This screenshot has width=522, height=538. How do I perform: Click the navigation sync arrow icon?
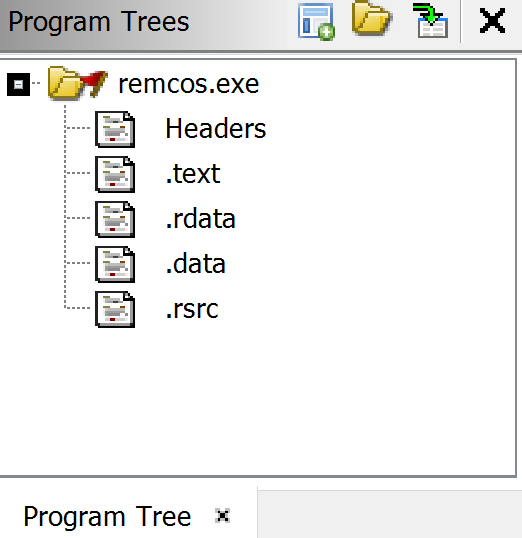[x=431, y=21]
